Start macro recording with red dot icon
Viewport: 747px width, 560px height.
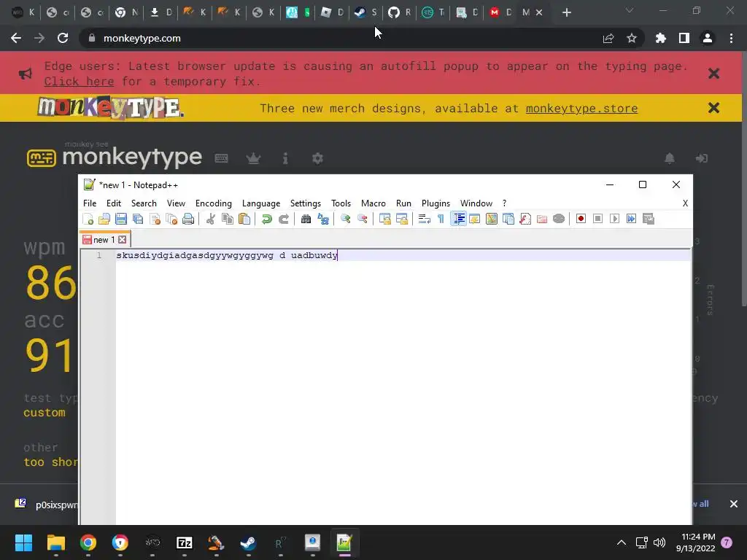pos(581,219)
